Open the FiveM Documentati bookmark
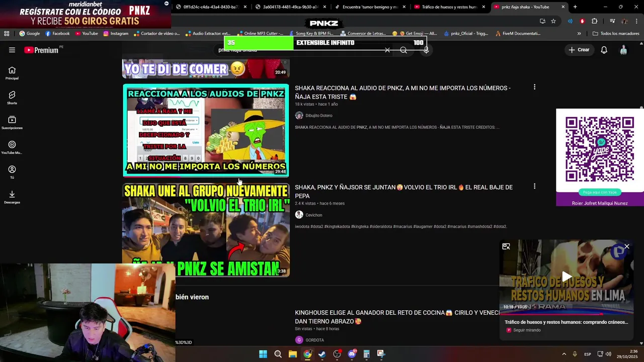Image resolution: width=644 pixels, height=362 pixels. point(518,34)
